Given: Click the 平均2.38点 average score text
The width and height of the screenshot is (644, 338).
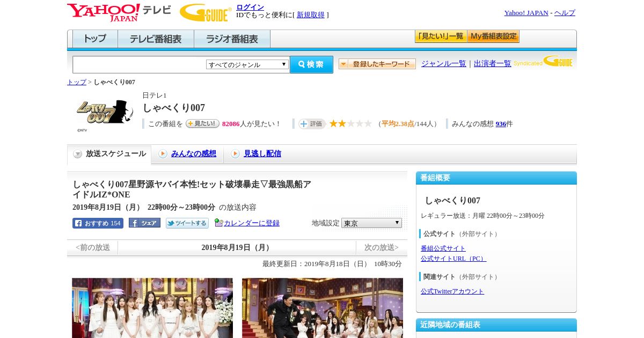Looking at the screenshot, I should (398, 124).
